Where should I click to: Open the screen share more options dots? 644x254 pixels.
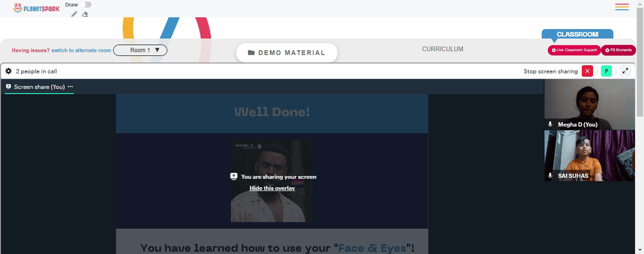tap(70, 87)
